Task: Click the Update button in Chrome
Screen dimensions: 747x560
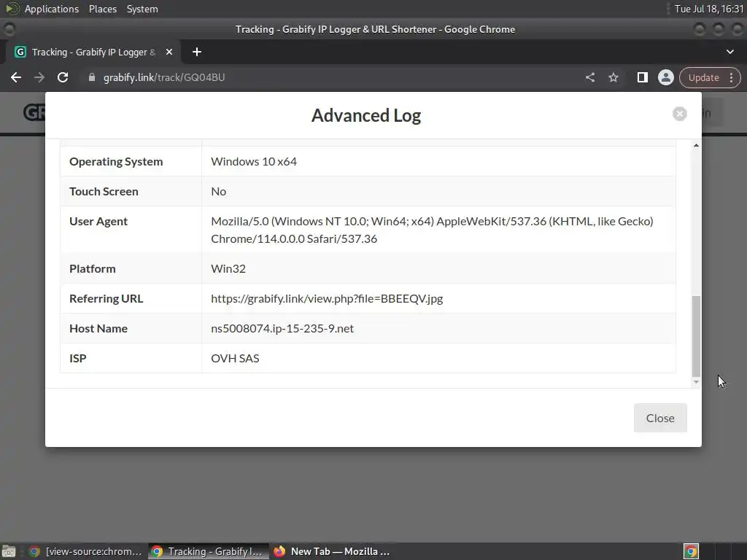Action: click(x=703, y=77)
